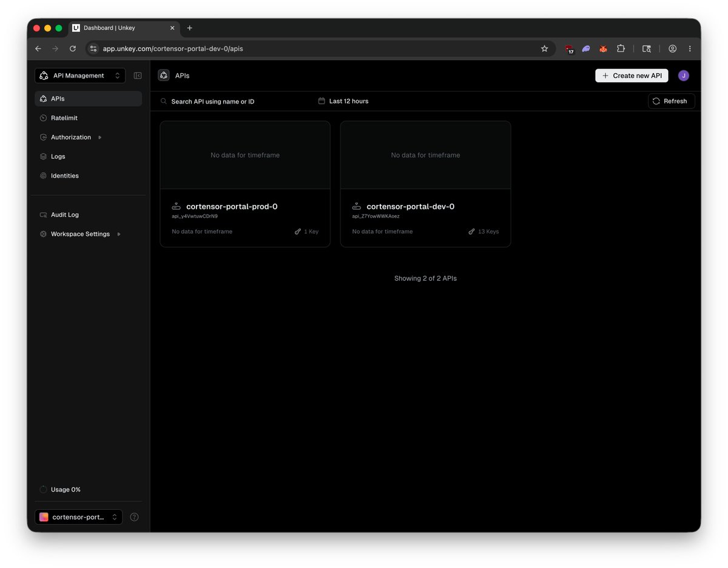This screenshot has height=568, width=728.
Task: Open Audit Log in the sidebar
Action: coord(89,215)
